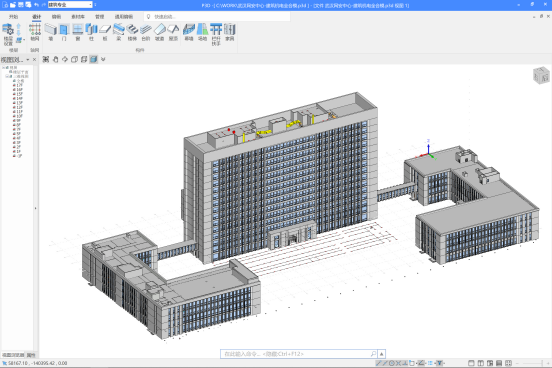Open the floor settings (楼层设置) tool
Screen dimensions: 552x368
click(8, 34)
